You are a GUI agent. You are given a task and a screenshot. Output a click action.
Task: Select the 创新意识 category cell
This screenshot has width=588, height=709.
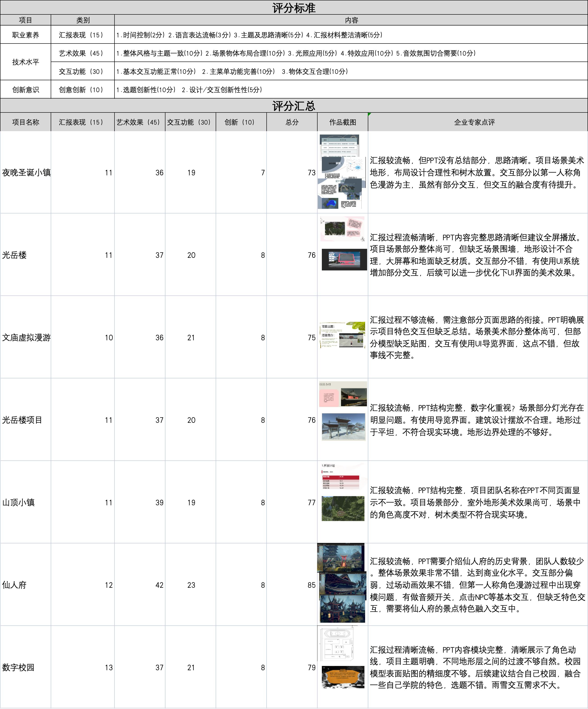25,89
